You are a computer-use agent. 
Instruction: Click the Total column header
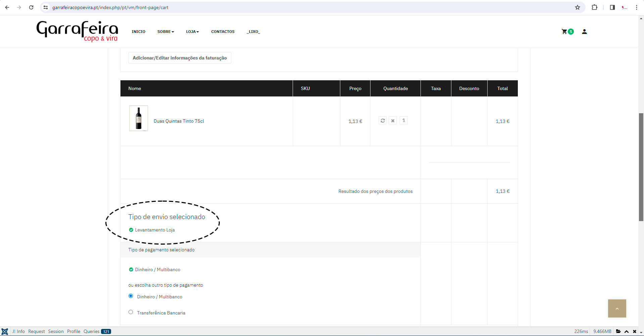pyautogui.click(x=503, y=88)
